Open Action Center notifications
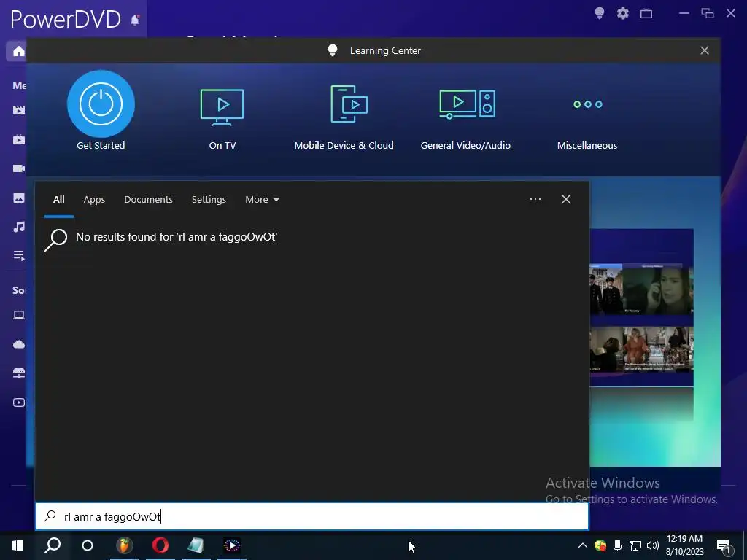Viewport: 747px width, 560px height. click(724, 545)
